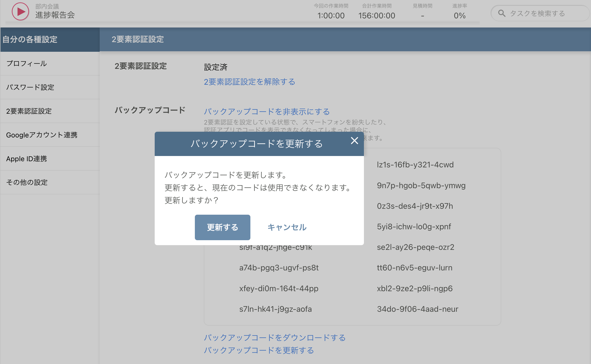This screenshot has width=591, height=364.
Task: Click キャンセル to dismiss the update dialog
Action: [x=287, y=227]
